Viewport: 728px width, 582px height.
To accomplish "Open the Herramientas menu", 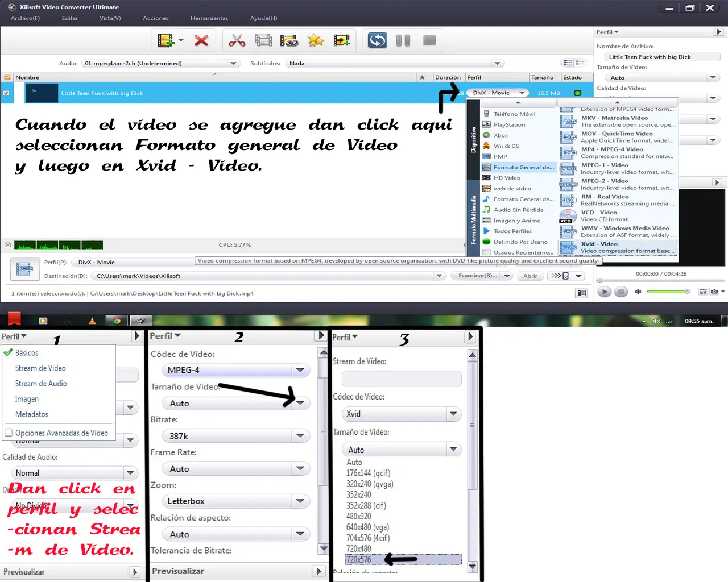I will click(209, 18).
